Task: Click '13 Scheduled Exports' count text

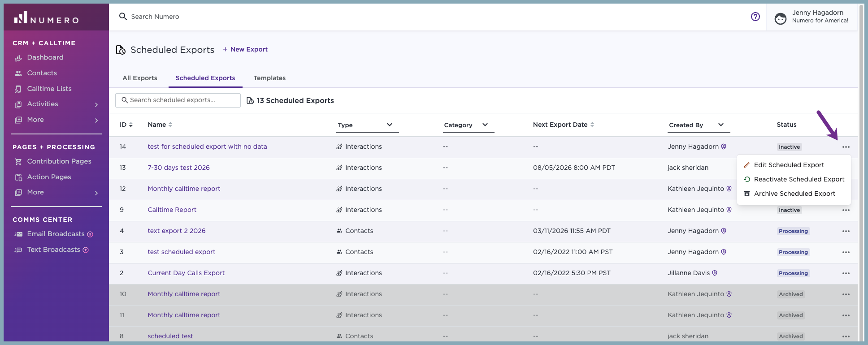Action: (x=295, y=101)
